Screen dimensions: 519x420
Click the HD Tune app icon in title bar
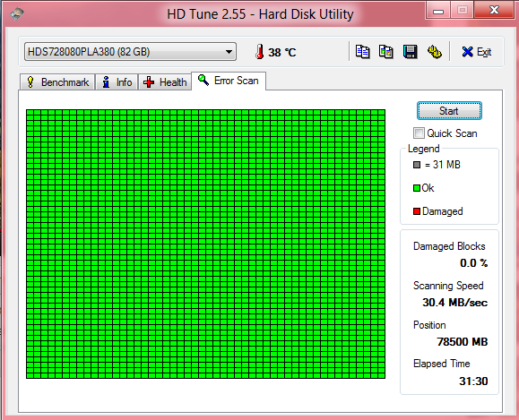(x=16, y=14)
